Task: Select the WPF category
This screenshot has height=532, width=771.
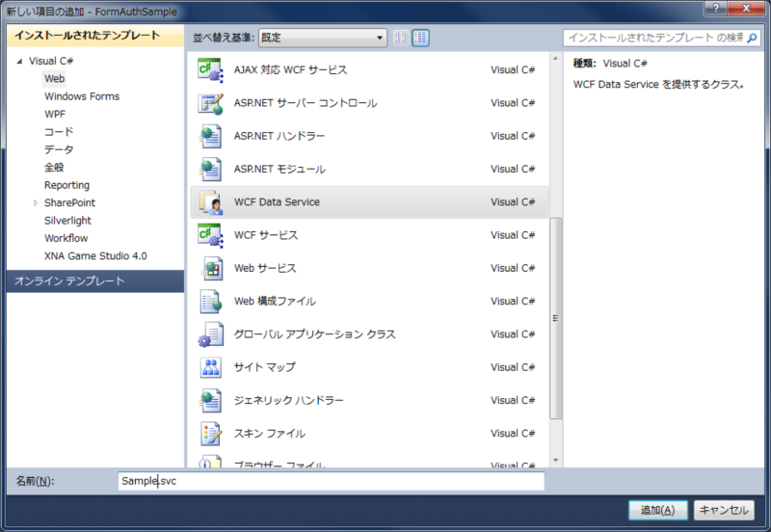Action: [x=55, y=114]
